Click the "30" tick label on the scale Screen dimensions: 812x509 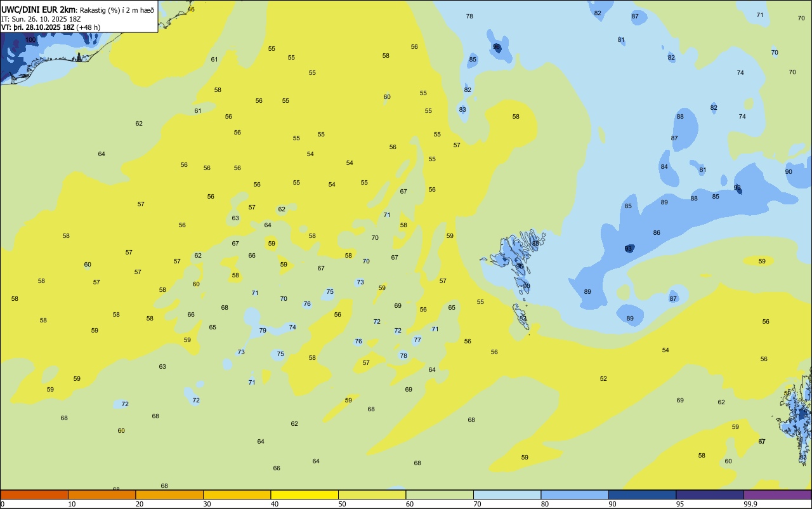pos(207,504)
